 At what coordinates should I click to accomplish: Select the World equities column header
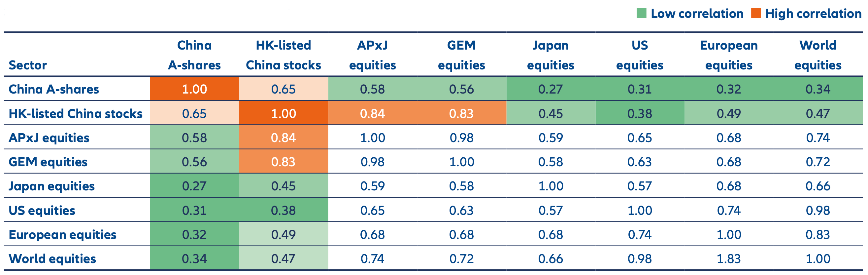point(818,55)
